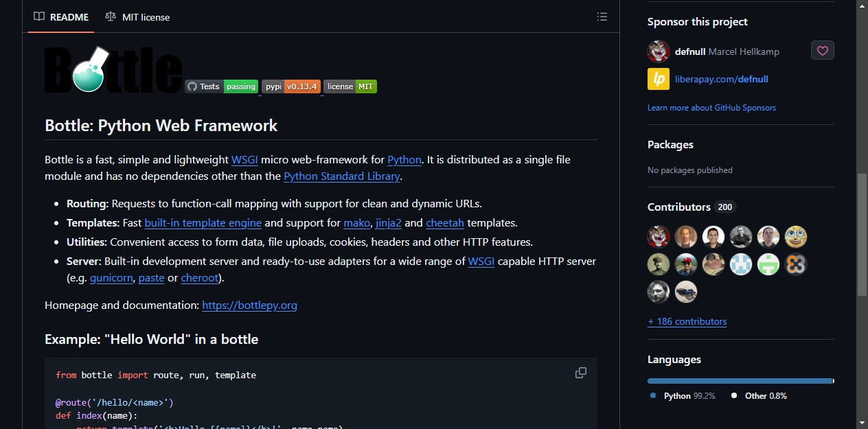Open the cheroot server link
Viewport: 868px width, 429px height.
200,277
